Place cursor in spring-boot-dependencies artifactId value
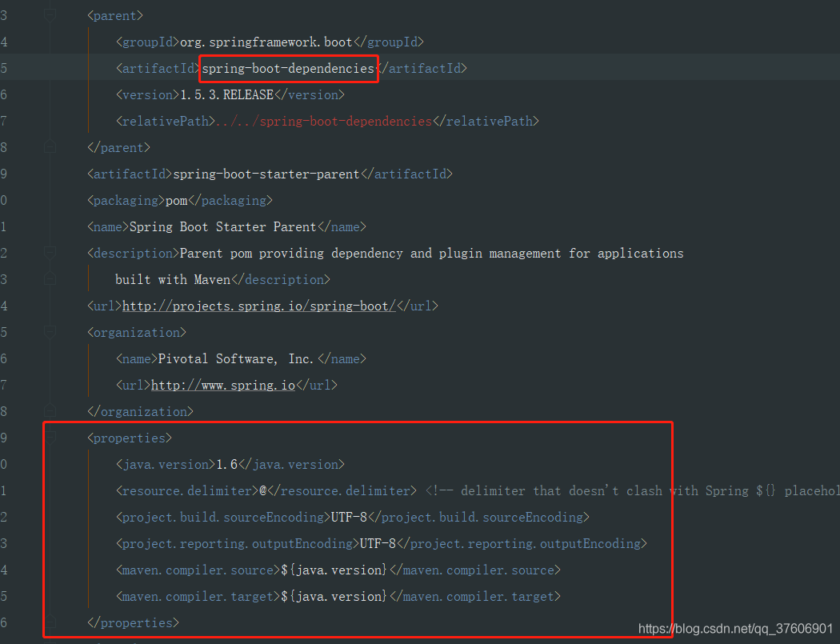 click(288, 69)
